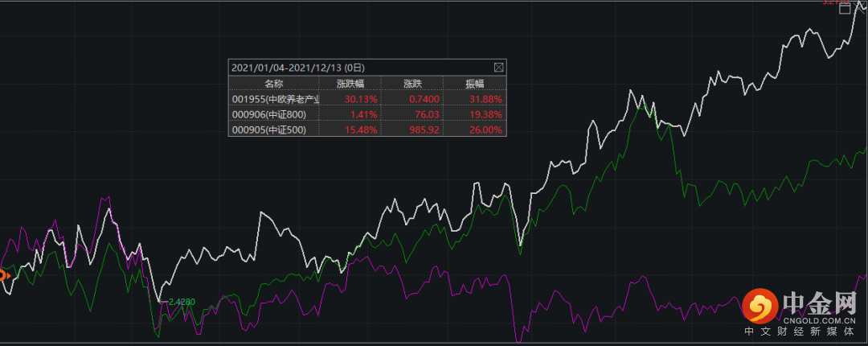
Task: Click the orange marker icon at left edge
Action: [x=2, y=276]
